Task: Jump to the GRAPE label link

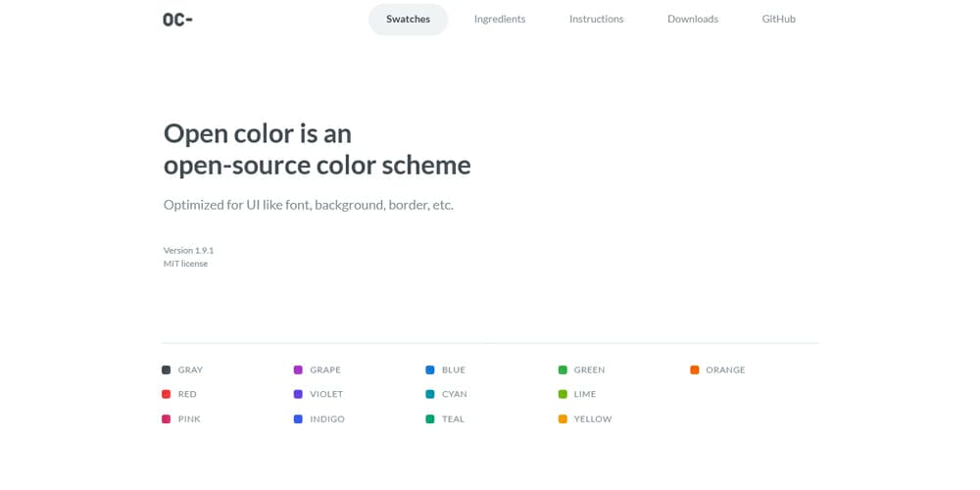Action: (x=325, y=370)
